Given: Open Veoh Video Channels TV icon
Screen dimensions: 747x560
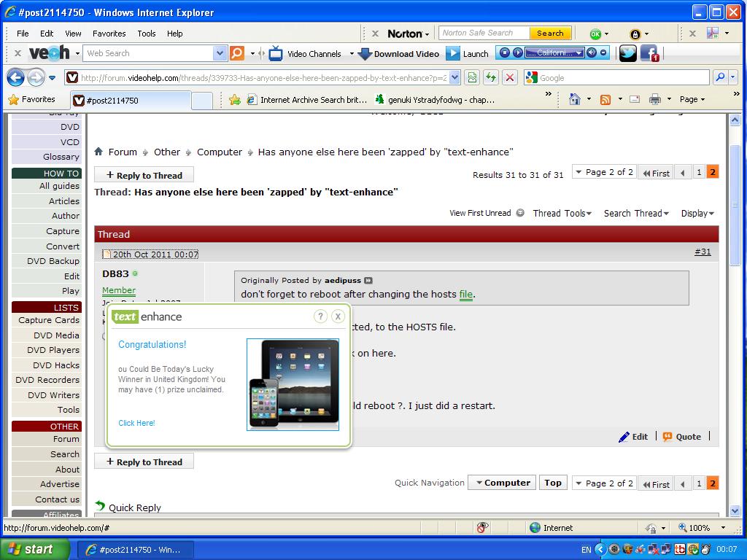Looking at the screenshot, I should pyautogui.click(x=275, y=53).
